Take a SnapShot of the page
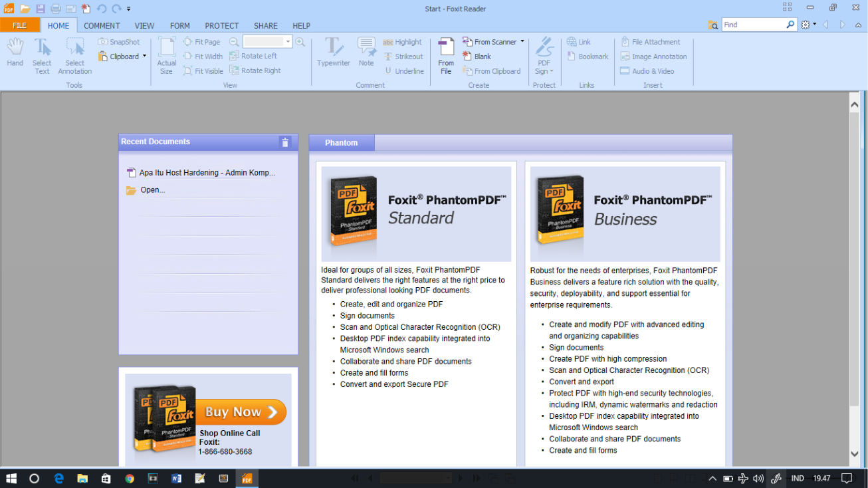The height and width of the screenshot is (488, 868). pyautogui.click(x=119, y=42)
